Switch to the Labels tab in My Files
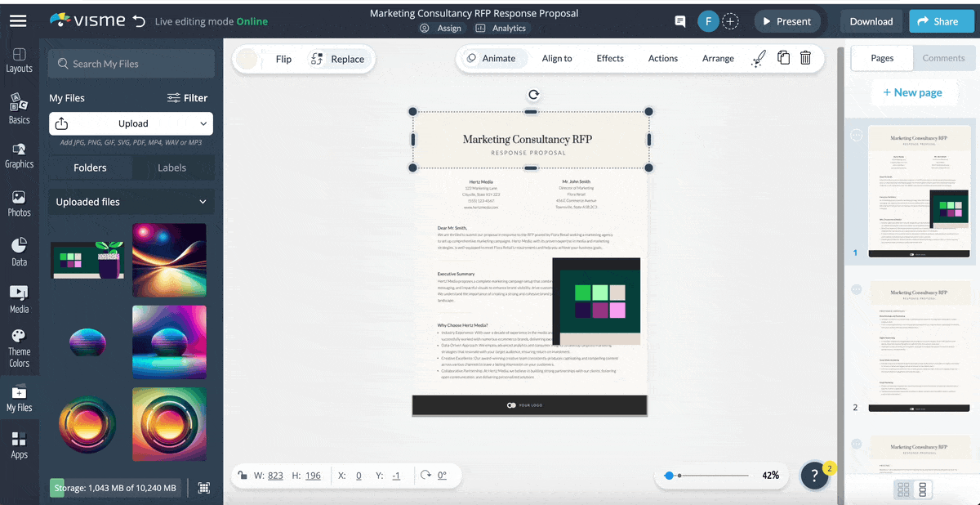Viewport: 980px width, 505px height. point(173,168)
